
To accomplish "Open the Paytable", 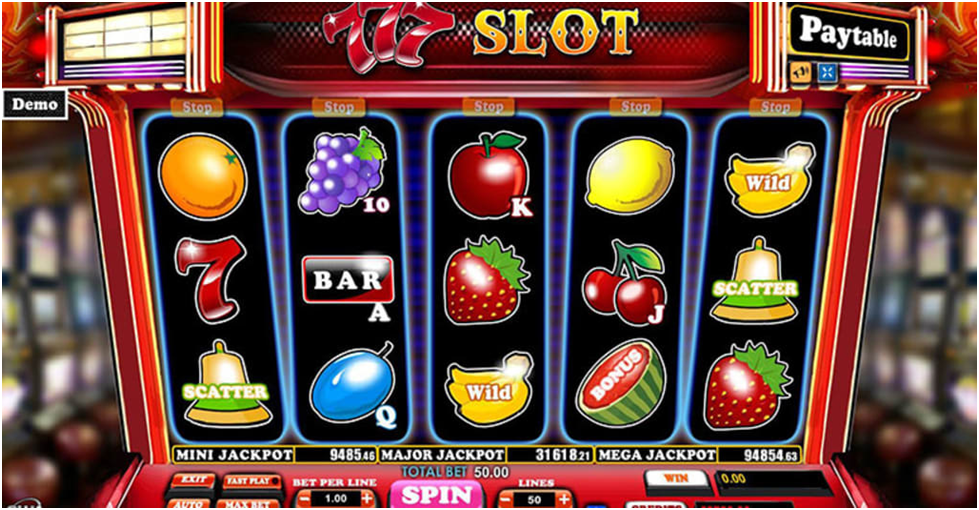I will 849,32.
